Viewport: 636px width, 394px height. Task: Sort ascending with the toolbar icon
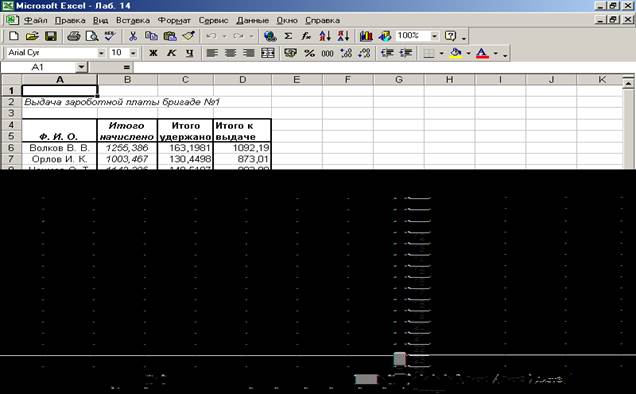[325, 36]
